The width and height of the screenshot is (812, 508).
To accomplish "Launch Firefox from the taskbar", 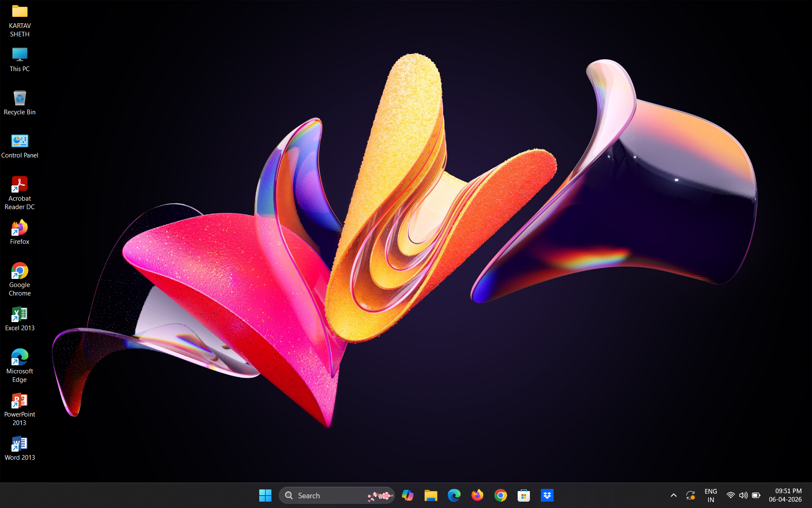I will [x=477, y=495].
